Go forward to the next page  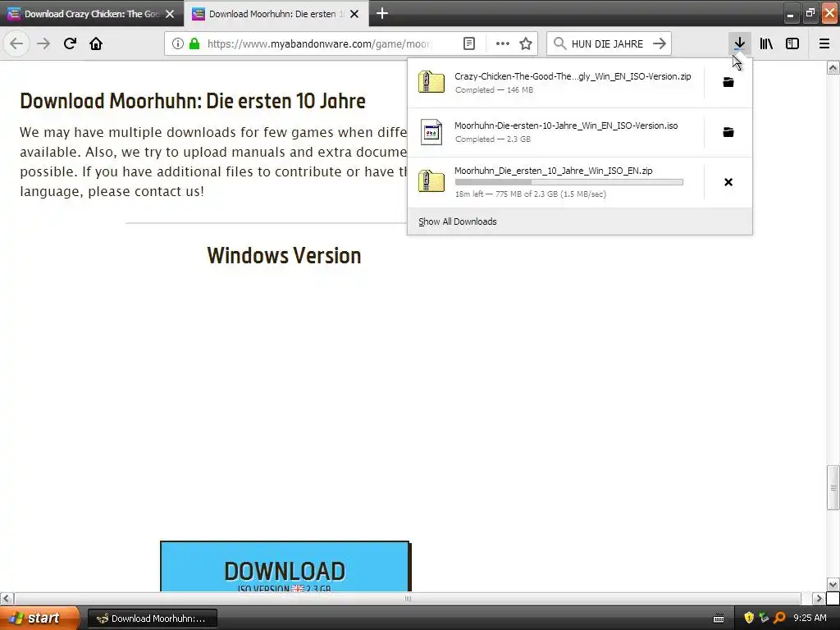[43, 43]
